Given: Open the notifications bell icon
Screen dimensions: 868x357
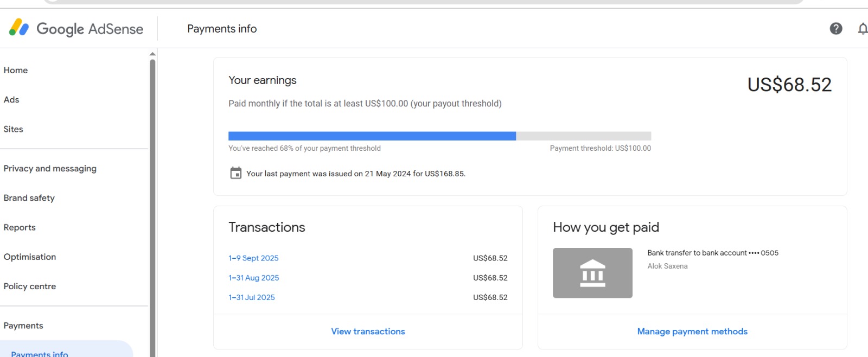Looking at the screenshot, I should click(x=862, y=29).
